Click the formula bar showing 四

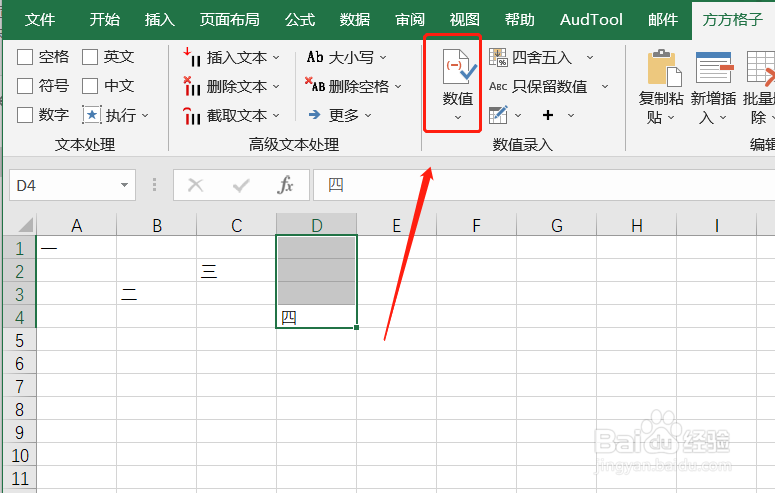544,185
